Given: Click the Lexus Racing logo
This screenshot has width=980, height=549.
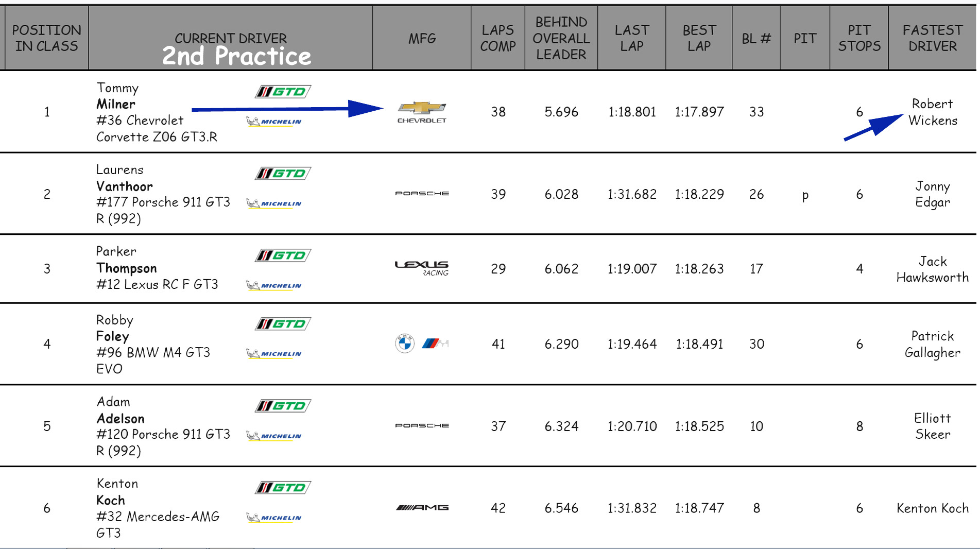Looking at the screenshot, I should [421, 267].
